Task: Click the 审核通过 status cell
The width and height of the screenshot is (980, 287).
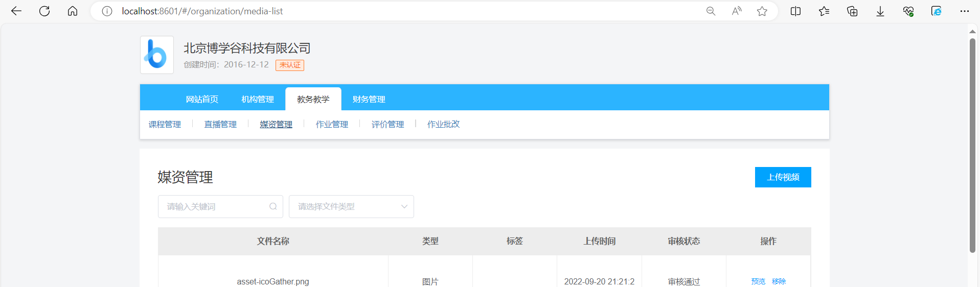Action: (683, 281)
